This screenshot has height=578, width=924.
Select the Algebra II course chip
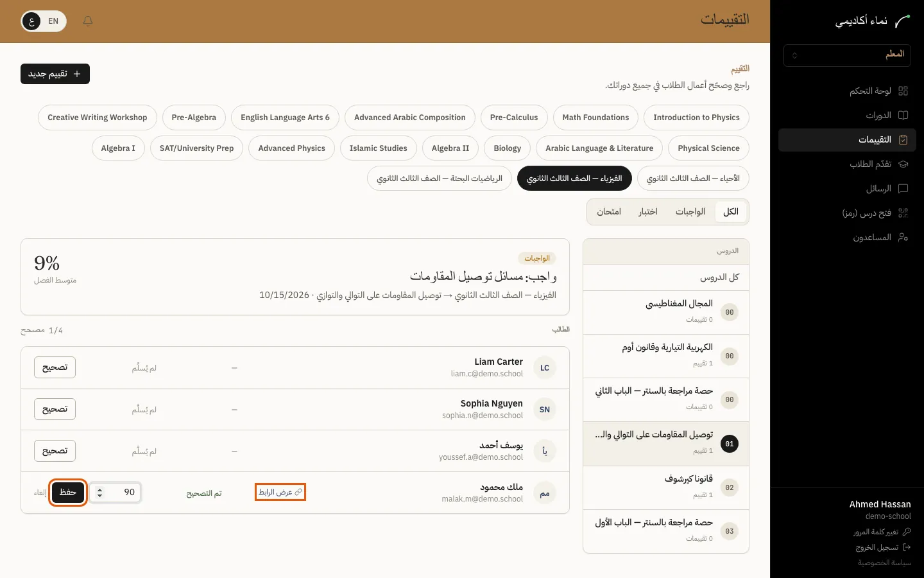450,148
